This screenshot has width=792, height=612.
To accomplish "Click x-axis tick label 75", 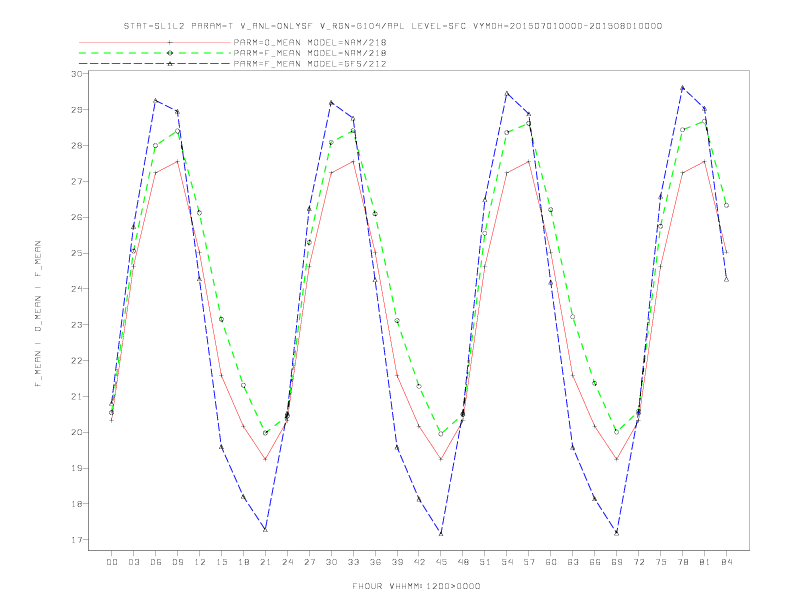I will tap(661, 562).
